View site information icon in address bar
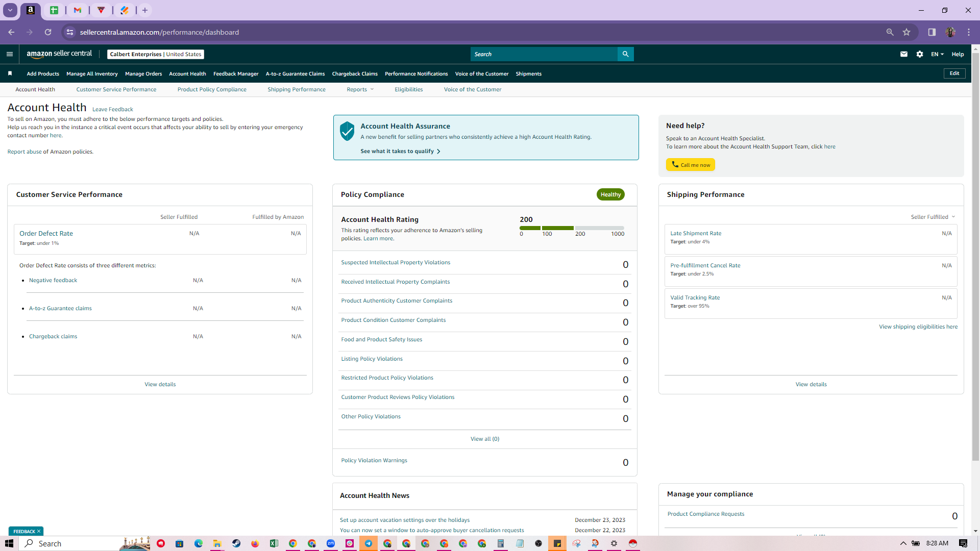 pyautogui.click(x=70, y=32)
